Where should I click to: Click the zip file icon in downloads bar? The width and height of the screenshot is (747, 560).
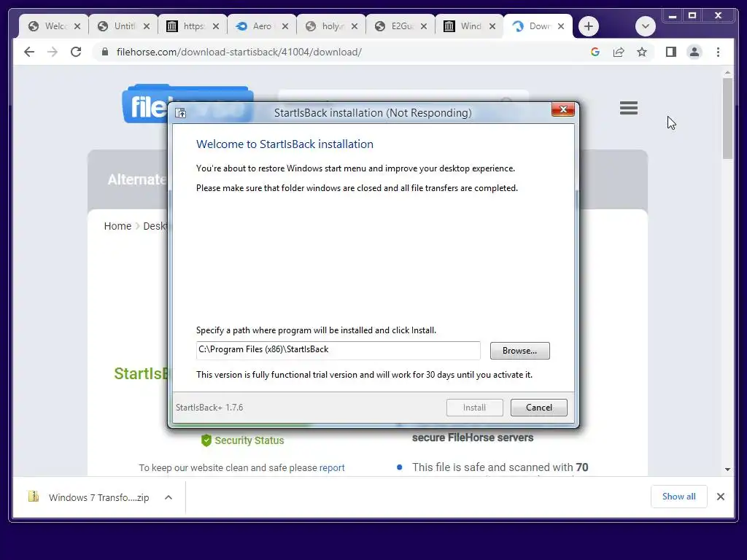pyautogui.click(x=34, y=497)
